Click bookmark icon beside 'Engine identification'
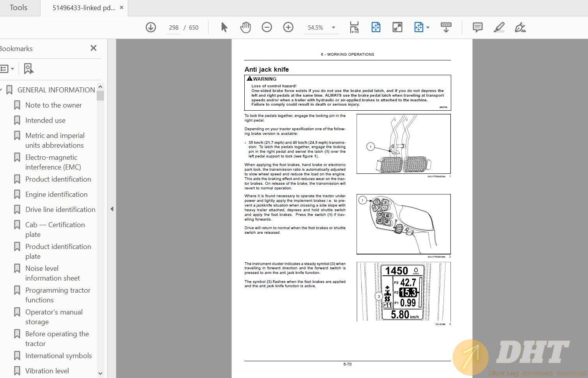 point(17,194)
